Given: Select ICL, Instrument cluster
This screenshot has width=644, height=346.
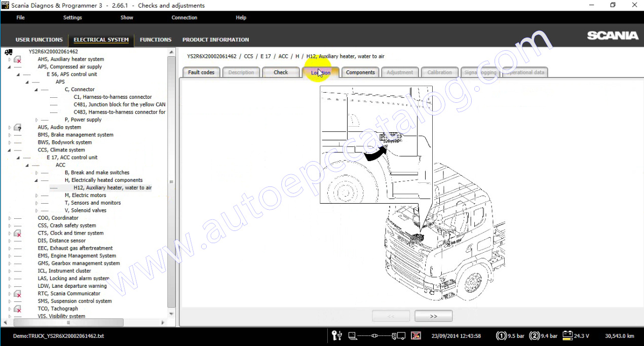Looking at the screenshot, I should click(x=64, y=271).
